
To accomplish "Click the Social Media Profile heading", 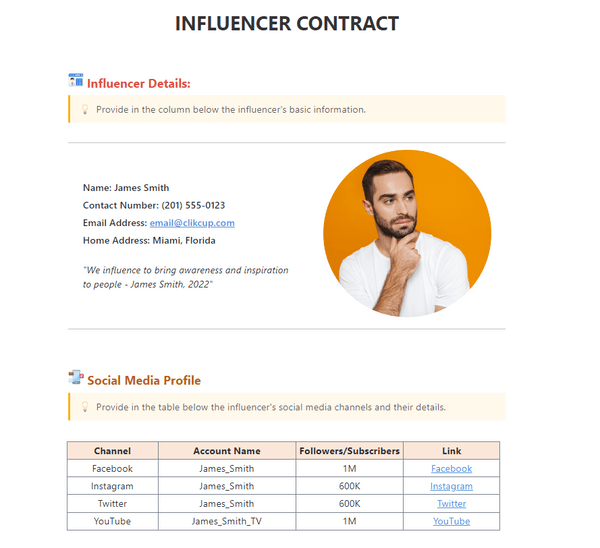I will click(x=144, y=380).
